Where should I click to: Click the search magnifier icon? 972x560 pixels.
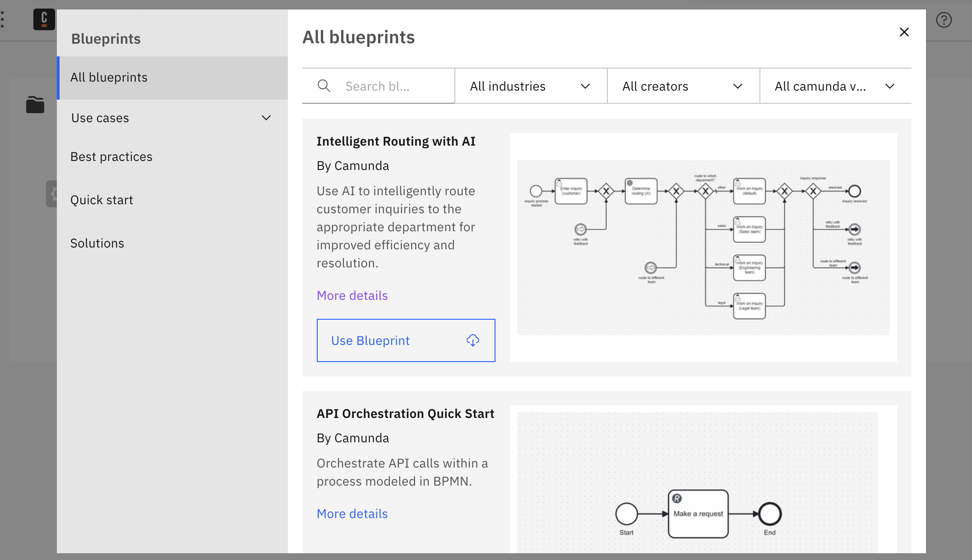point(324,86)
